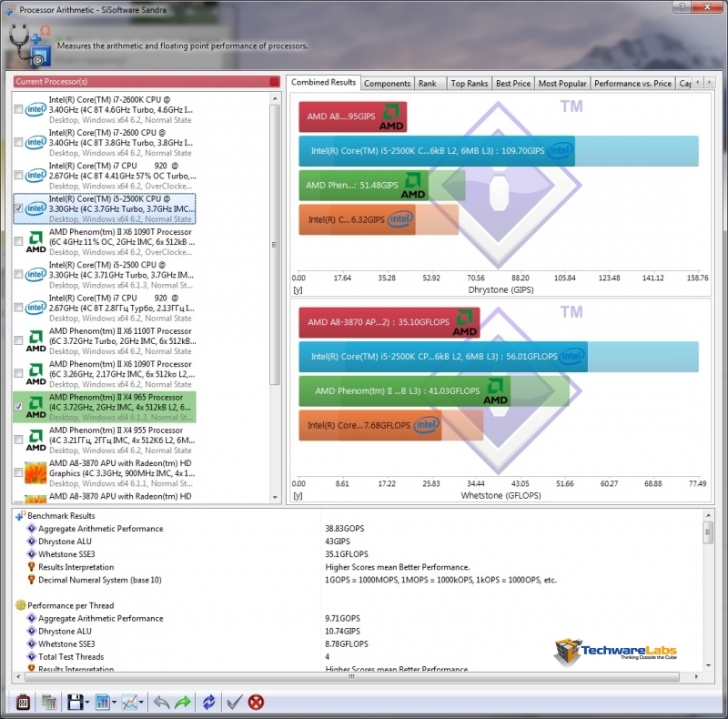Click the orange flower icon beside A8-3870 APU 3.3GHz
The image size is (728, 719).
tap(35, 473)
